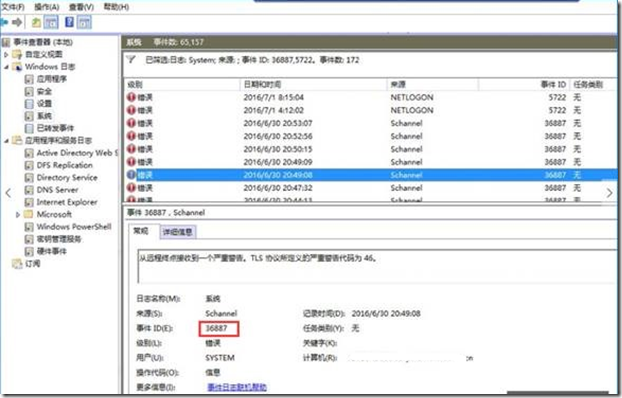622x398 pixels.
Task: Expand the Microsoft folder arrow
Action: click(18, 215)
